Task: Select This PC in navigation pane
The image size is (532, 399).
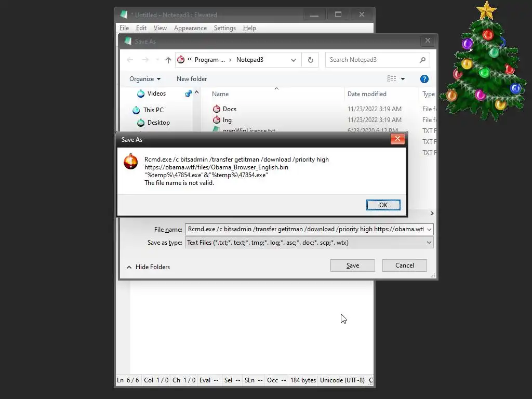Action: point(153,110)
